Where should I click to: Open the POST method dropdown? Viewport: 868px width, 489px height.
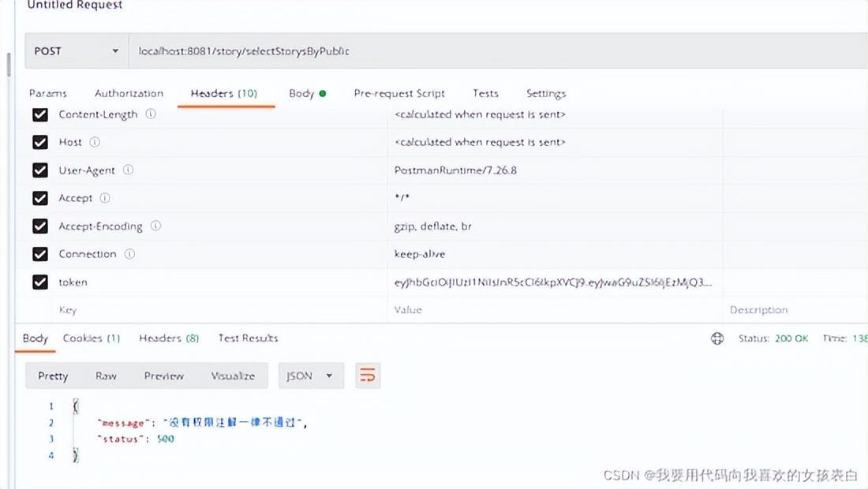(x=77, y=51)
